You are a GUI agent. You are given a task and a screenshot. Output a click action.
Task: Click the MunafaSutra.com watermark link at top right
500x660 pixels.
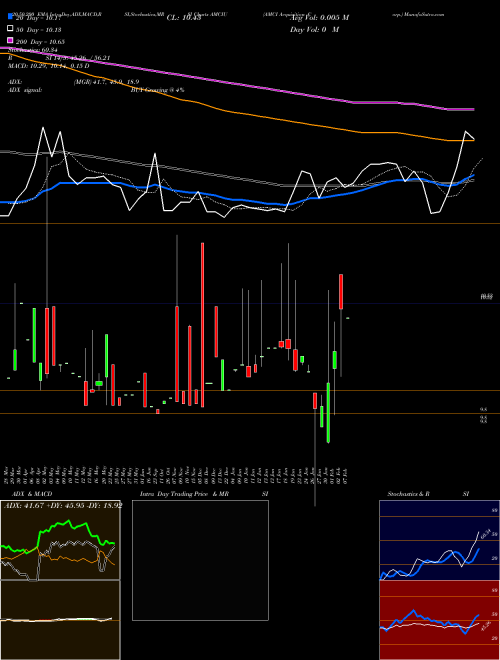pyautogui.click(x=423, y=14)
